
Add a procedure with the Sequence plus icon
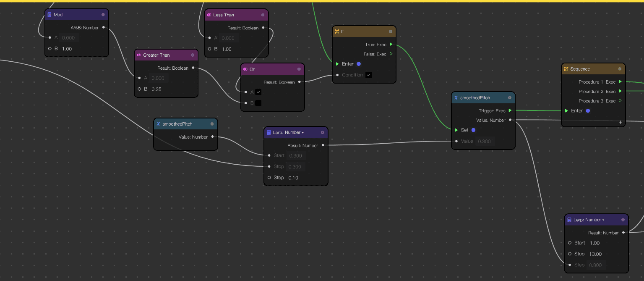tap(621, 122)
